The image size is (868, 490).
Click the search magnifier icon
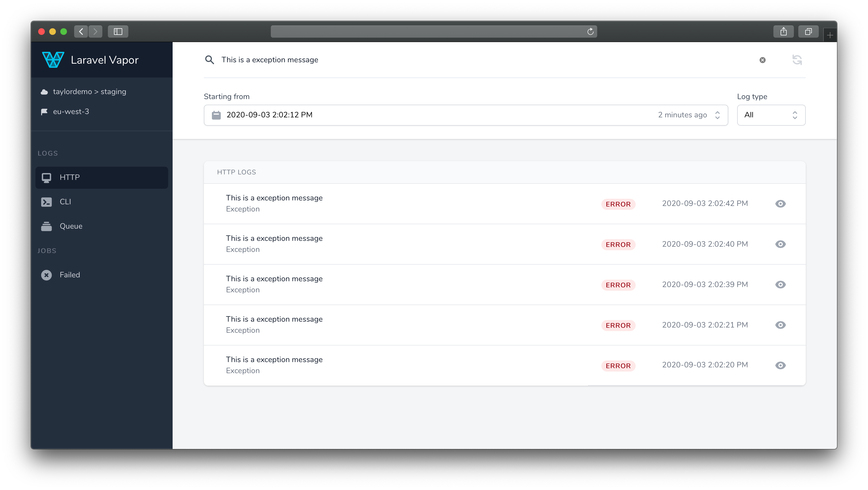tap(210, 60)
